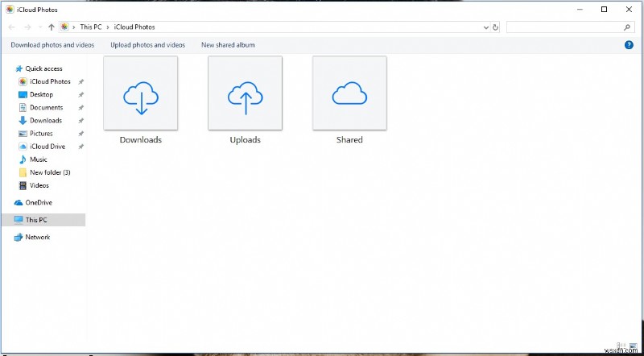Click into the search box

(x=570, y=27)
